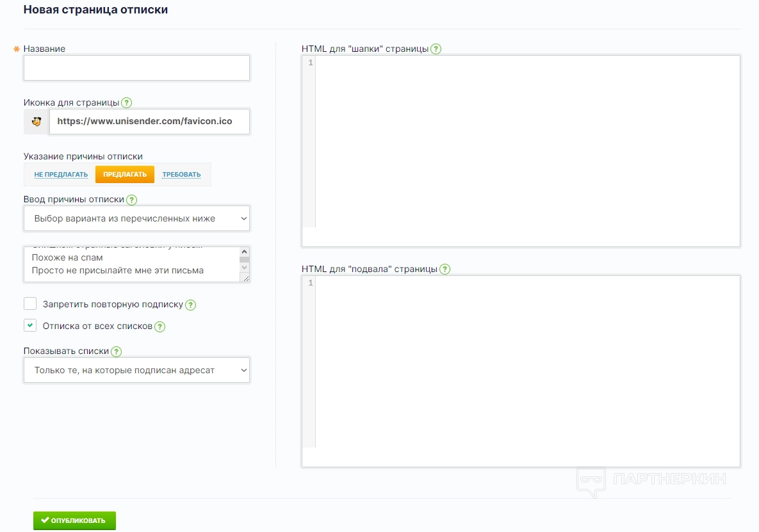
Task: Open Ввод причины отписки dropdown
Action: [x=136, y=218]
